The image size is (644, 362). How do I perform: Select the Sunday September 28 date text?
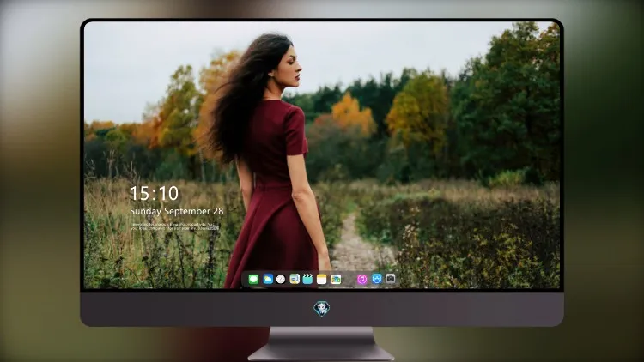pyautogui.click(x=177, y=211)
